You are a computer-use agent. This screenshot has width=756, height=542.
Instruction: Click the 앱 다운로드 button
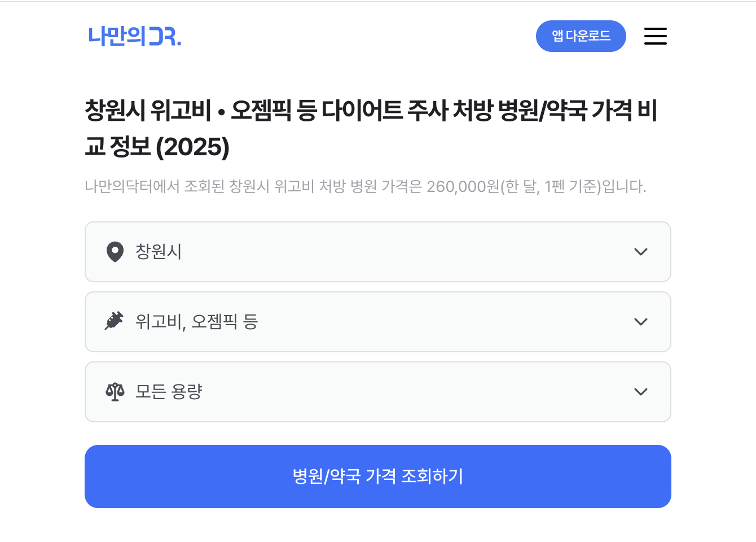581,36
